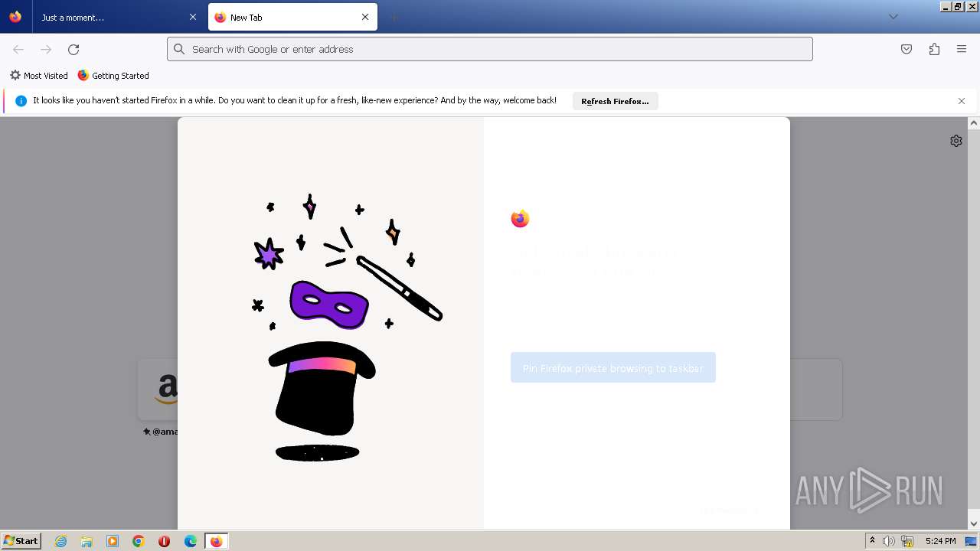Close the New Tab tab

(x=365, y=17)
